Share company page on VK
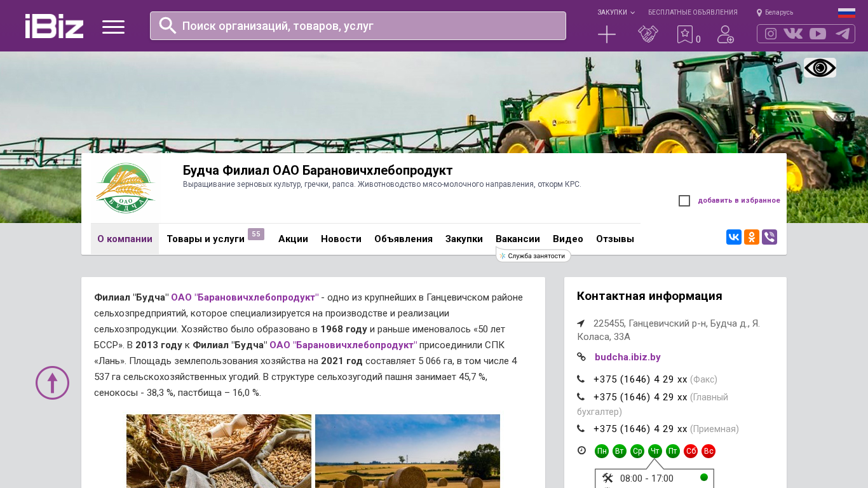The height and width of the screenshot is (488, 868). [x=734, y=237]
